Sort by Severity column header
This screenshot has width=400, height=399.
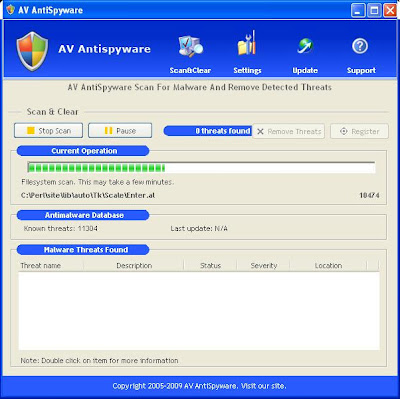coord(264,265)
